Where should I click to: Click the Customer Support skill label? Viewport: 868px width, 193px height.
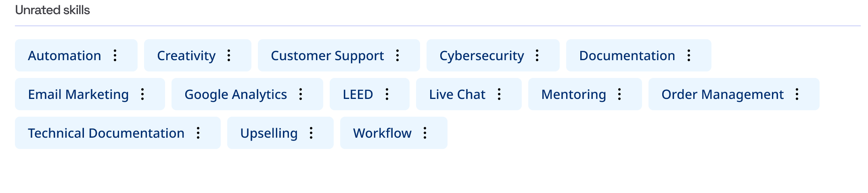tap(327, 56)
